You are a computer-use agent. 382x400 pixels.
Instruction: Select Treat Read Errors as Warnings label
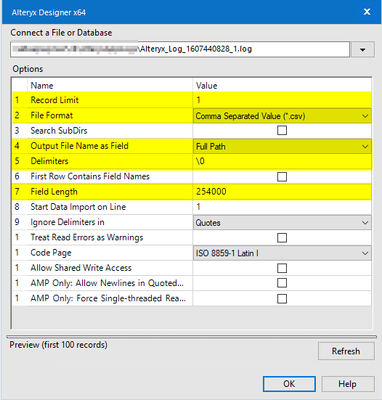pyautogui.click(x=87, y=237)
